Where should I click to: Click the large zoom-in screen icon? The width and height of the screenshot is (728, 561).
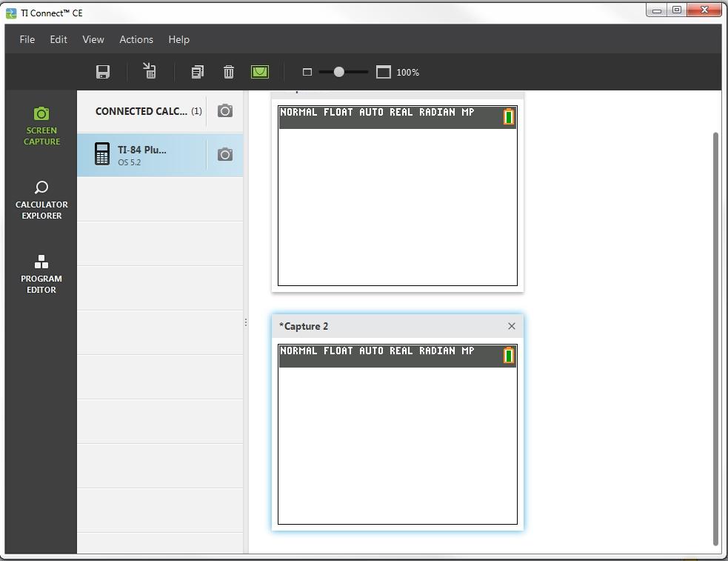[x=384, y=72]
